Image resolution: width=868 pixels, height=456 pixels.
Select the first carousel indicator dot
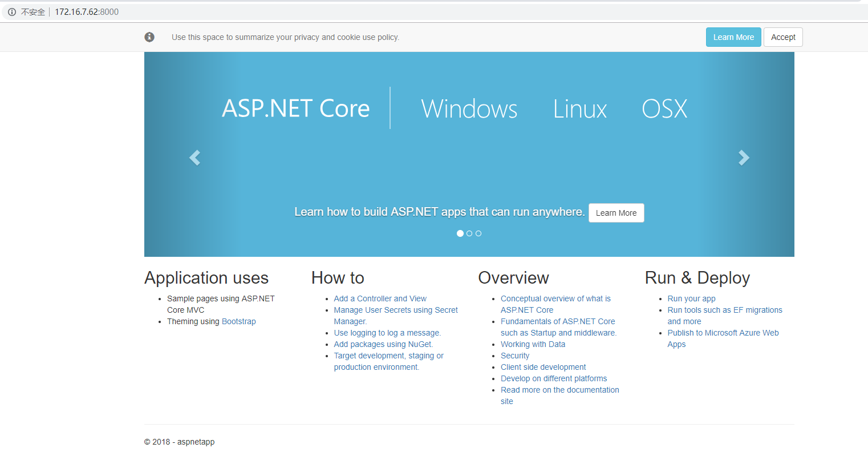(x=460, y=233)
